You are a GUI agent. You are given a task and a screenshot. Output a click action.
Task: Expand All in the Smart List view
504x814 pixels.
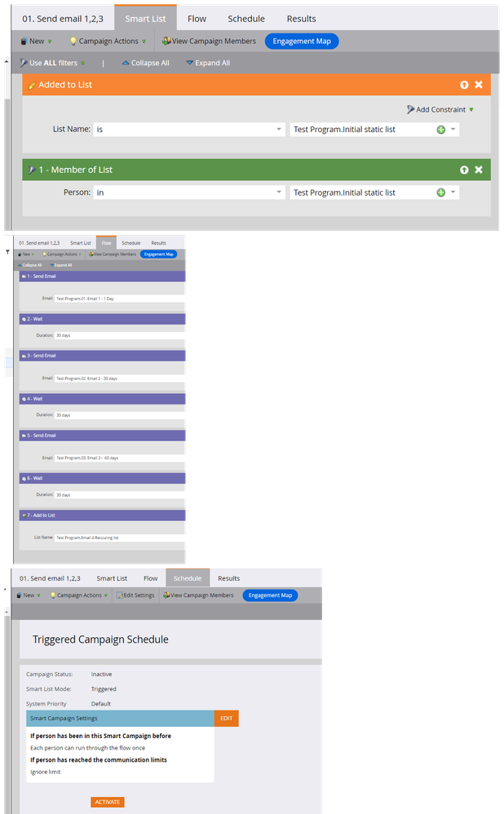208,63
